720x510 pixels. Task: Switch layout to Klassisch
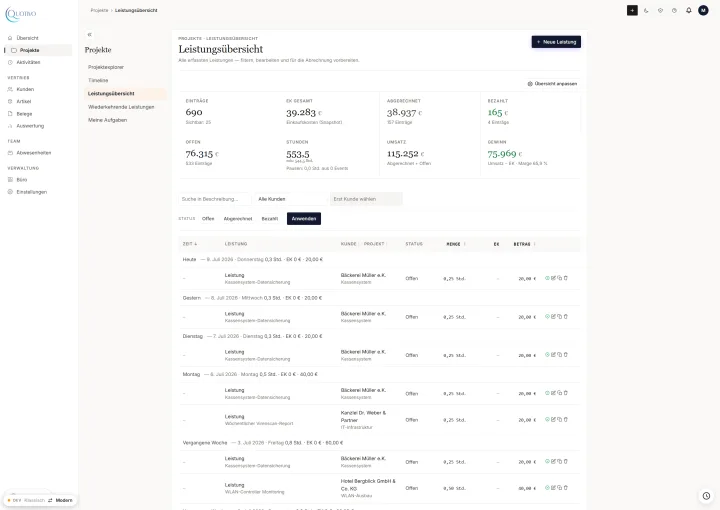(34, 500)
